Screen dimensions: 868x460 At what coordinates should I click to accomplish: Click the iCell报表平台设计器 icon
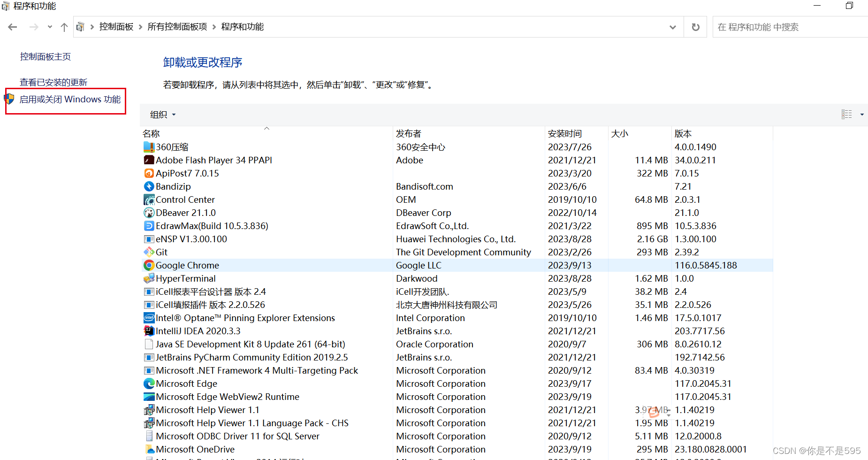pos(149,291)
